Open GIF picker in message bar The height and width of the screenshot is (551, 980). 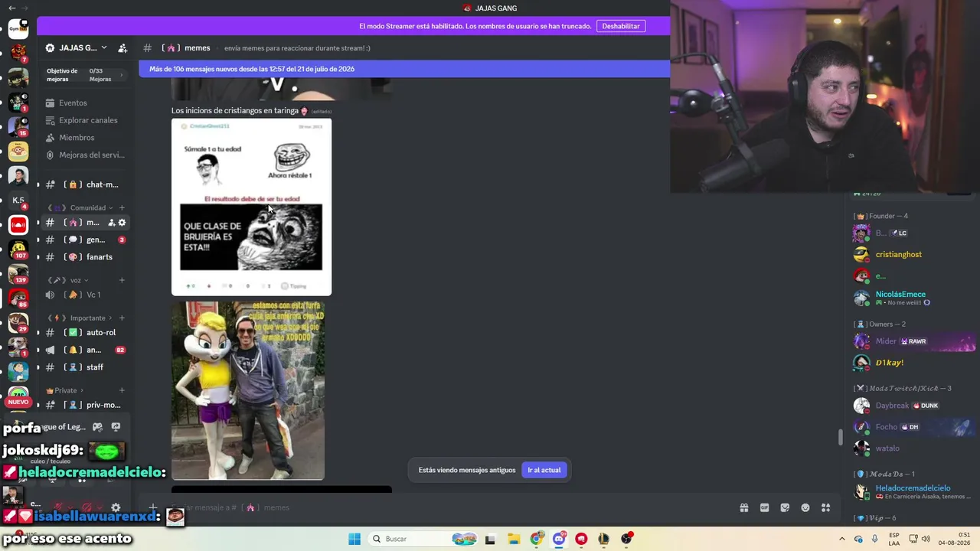click(764, 507)
